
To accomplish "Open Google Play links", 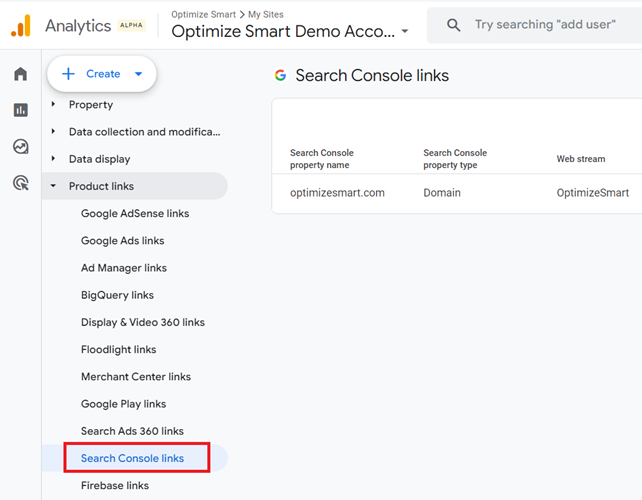I will point(123,404).
